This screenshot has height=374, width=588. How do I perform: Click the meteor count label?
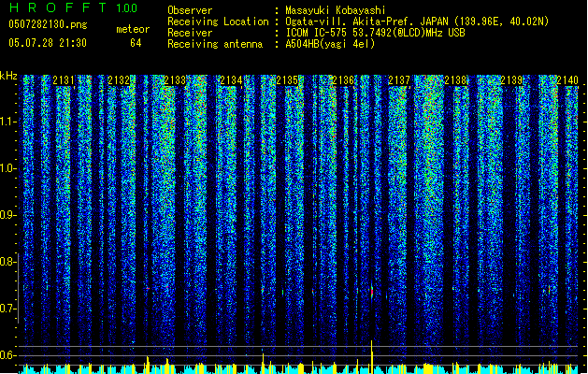pyautogui.click(x=133, y=29)
